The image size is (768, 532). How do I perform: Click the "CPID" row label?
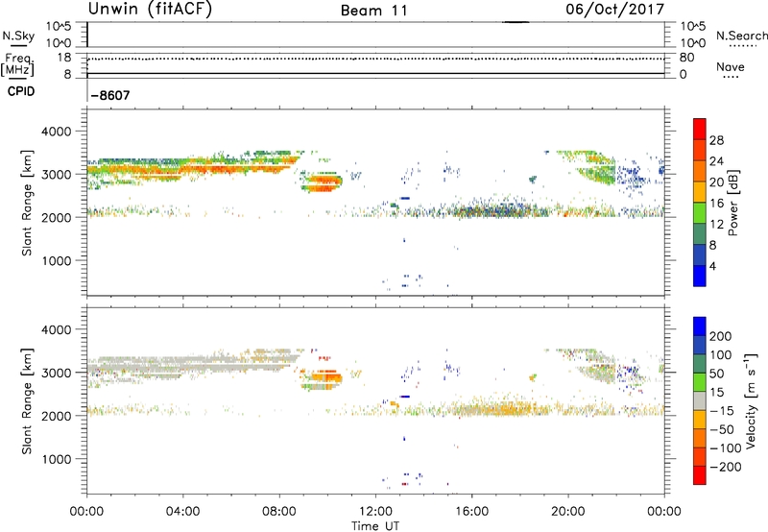pos(21,91)
